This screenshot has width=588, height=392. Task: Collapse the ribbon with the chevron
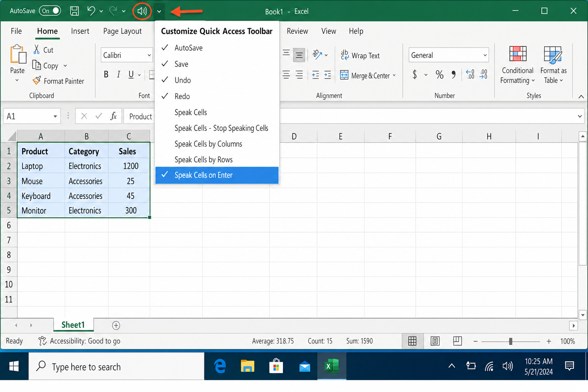(581, 96)
